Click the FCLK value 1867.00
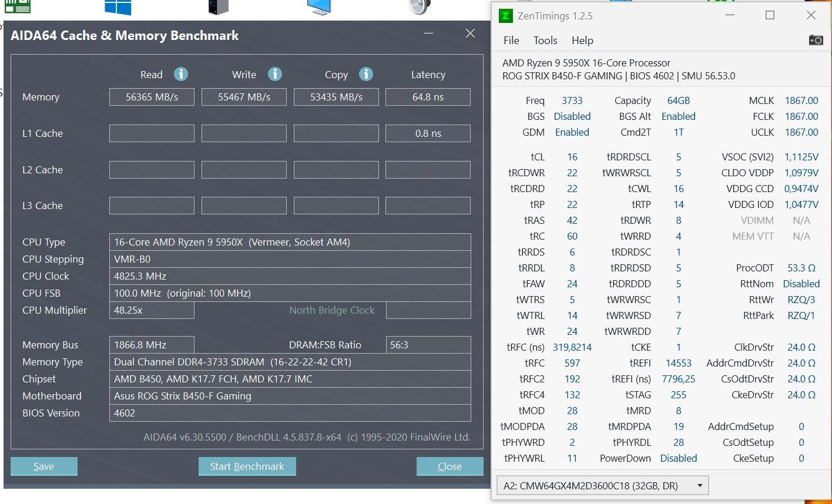The width and height of the screenshot is (832, 504). click(801, 116)
